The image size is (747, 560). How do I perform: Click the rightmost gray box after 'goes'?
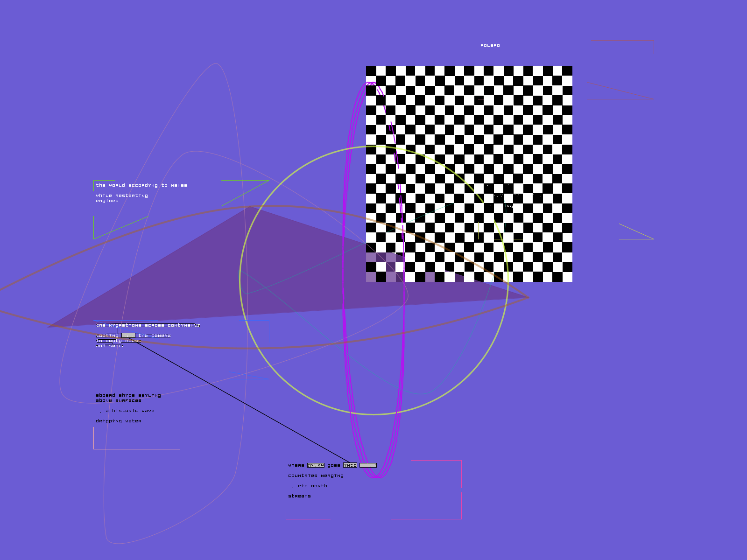tap(368, 465)
